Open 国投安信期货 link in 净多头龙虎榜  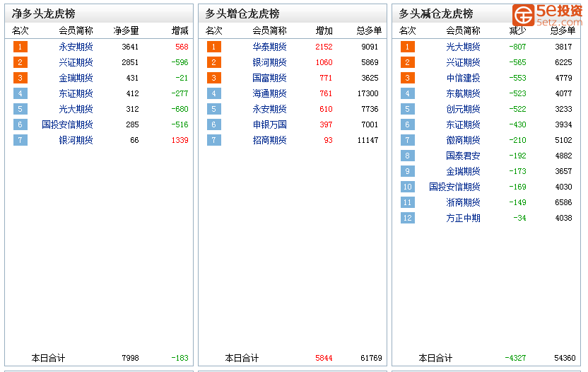(68, 124)
